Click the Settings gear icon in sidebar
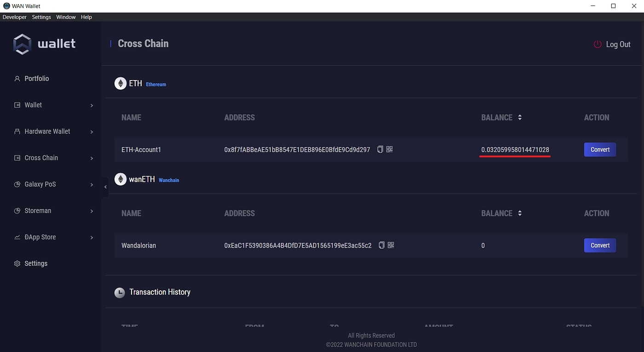Image resolution: width=644 pixels, height=352 pixels. click(17, 264)
